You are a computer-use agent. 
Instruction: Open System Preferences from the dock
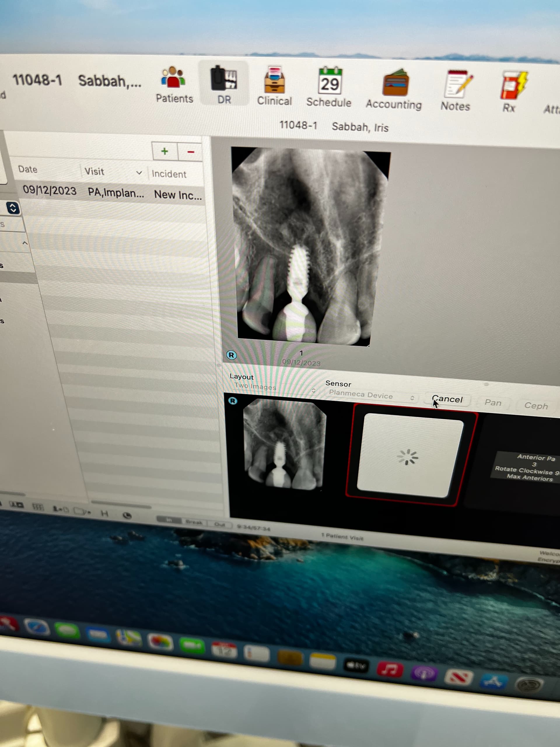click(529, 685)
